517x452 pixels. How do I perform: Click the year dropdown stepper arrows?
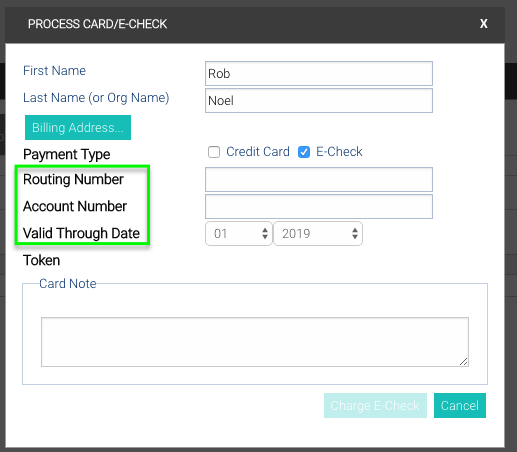[355, 234]
